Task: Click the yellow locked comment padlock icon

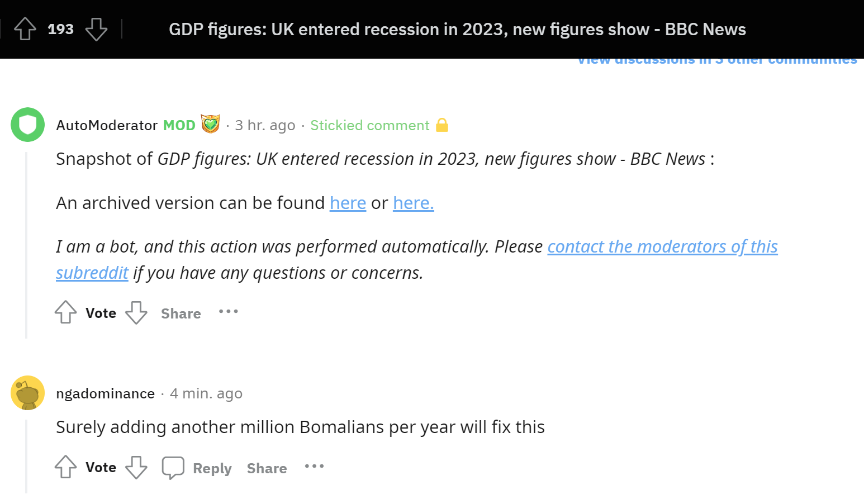Action: 442,125
